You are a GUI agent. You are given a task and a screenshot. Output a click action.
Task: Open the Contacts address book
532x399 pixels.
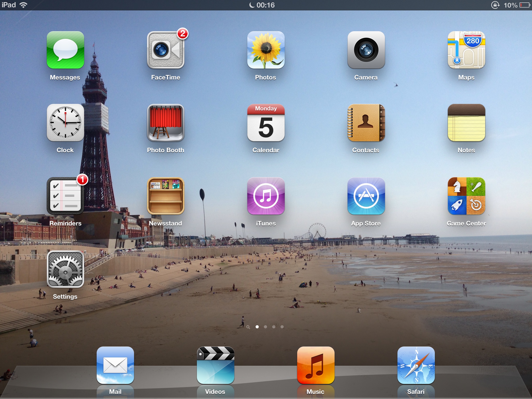click(366, 123)
